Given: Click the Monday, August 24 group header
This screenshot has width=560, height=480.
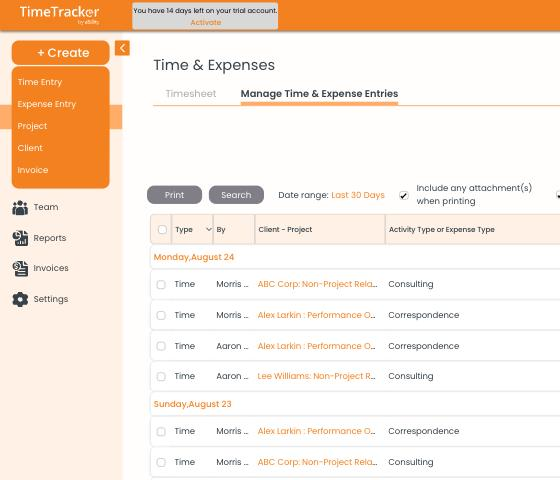Looking at the screenshot, I should point(194,257).
